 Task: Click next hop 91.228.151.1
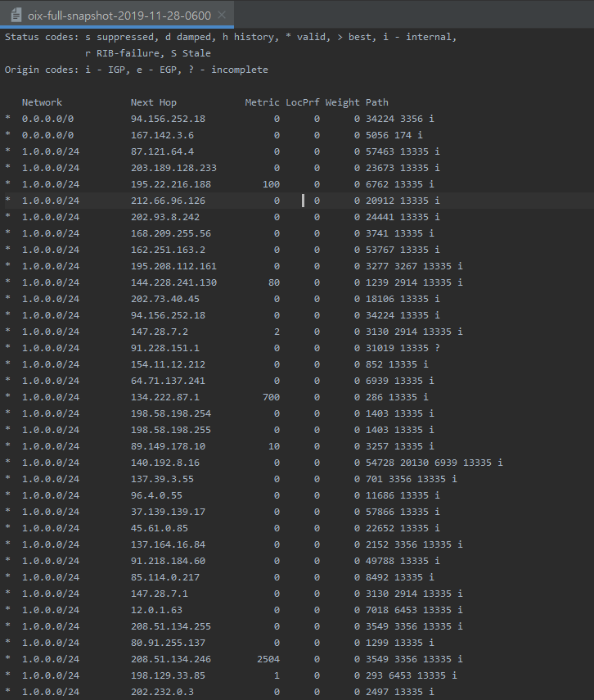tap(165, 348)
